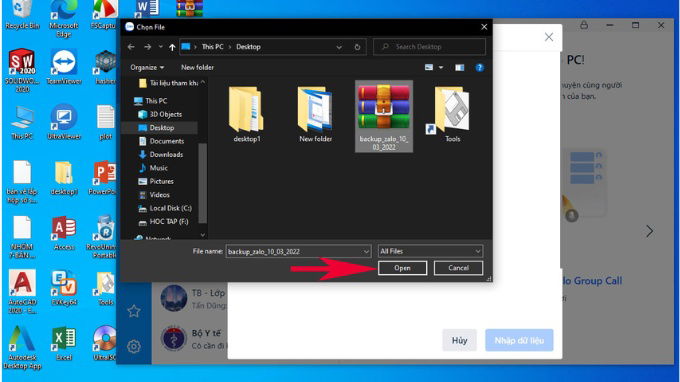
Task: Create a New folder from toolbar
Action: [197, 68]
